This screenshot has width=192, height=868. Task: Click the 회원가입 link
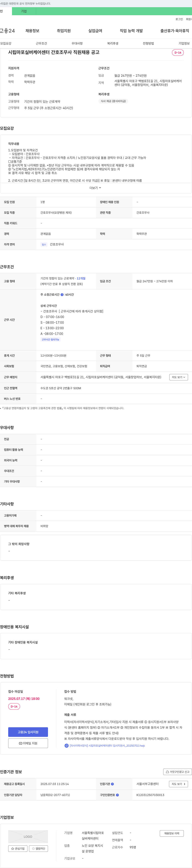coord(189,19)
